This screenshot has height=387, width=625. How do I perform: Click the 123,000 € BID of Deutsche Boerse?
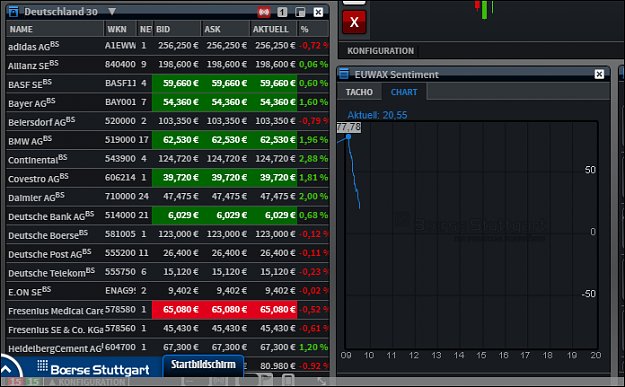(178, 234)
